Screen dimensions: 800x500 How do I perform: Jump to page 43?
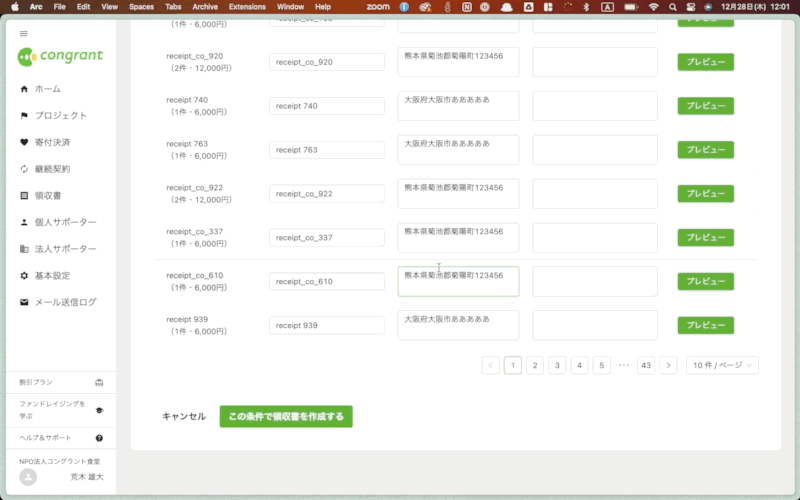pos(646,365)
